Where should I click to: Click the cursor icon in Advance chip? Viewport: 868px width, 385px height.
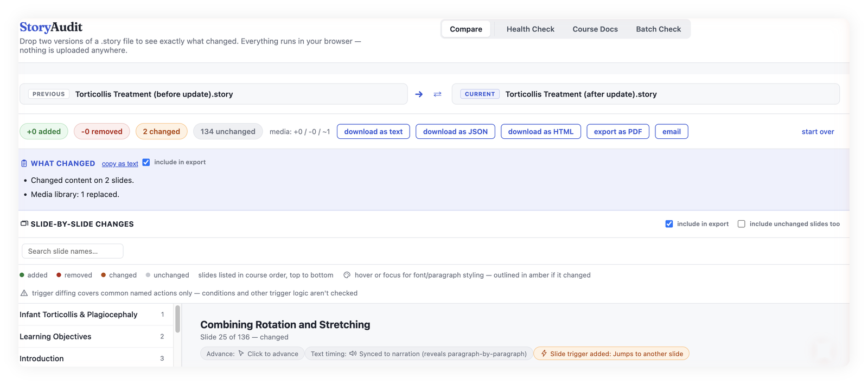click(x=241, y=354)
